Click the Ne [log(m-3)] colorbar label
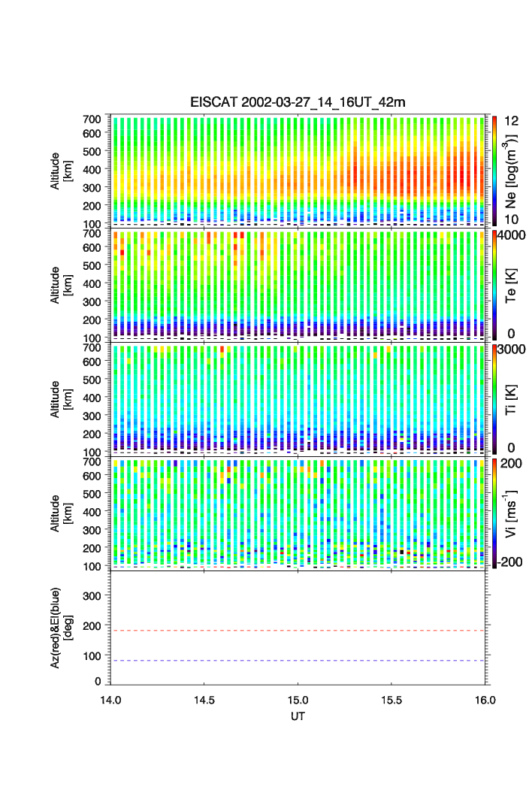 pos(515,171)
